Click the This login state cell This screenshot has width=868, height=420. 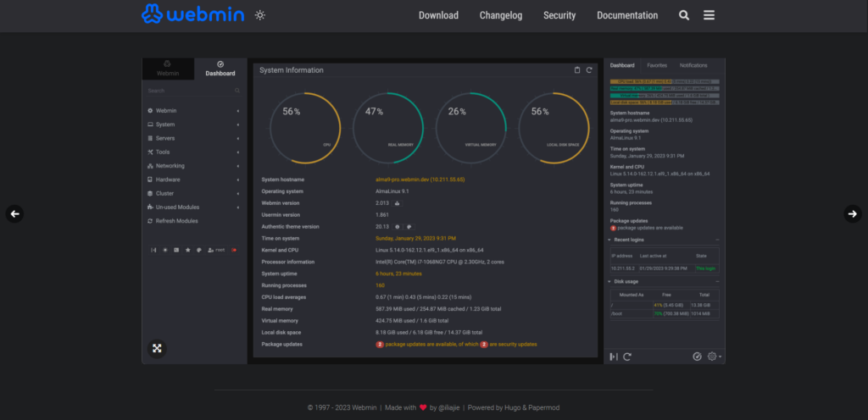[706, 268]
